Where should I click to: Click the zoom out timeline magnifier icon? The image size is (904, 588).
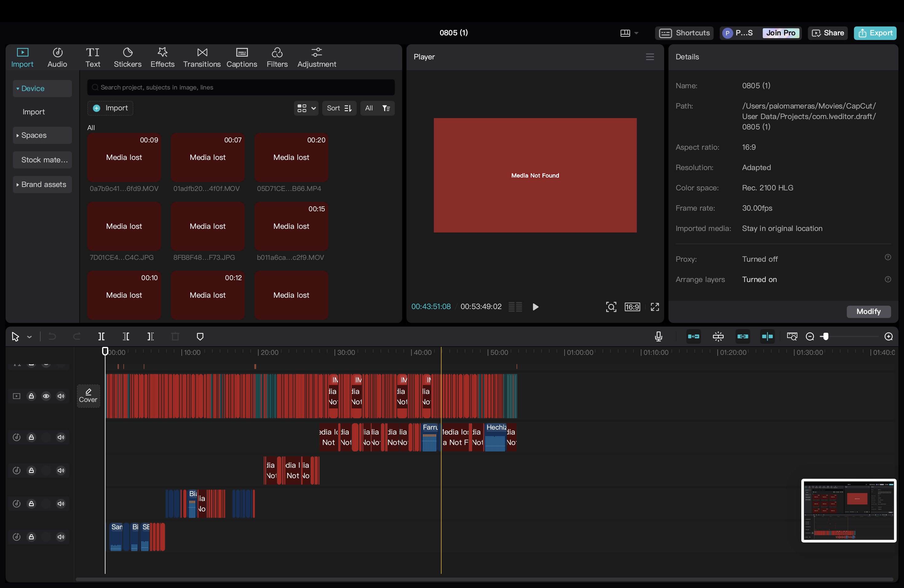click(x=810, y=336)
